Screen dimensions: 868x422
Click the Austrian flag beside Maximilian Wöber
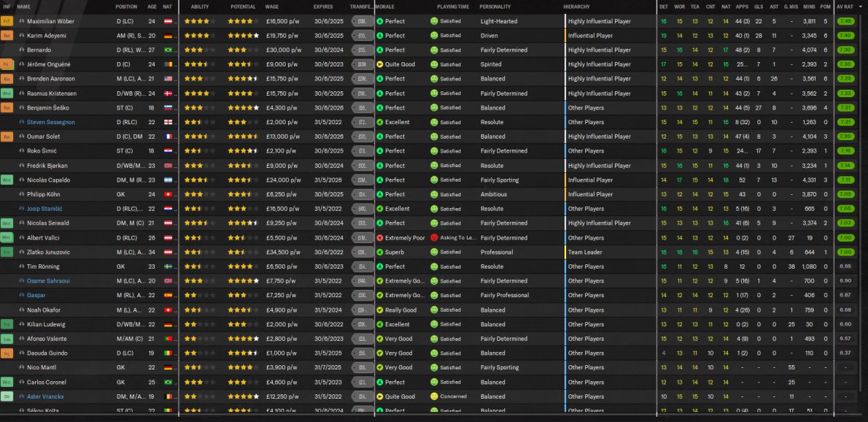click(168, 21)
